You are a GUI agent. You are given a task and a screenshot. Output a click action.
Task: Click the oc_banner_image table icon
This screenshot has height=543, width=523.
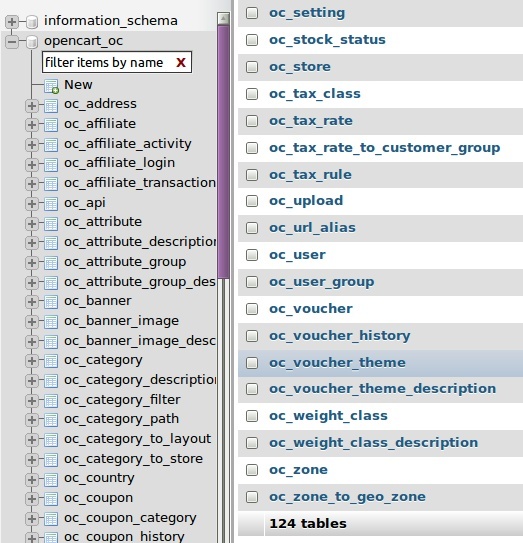click(x=51, y=322)
